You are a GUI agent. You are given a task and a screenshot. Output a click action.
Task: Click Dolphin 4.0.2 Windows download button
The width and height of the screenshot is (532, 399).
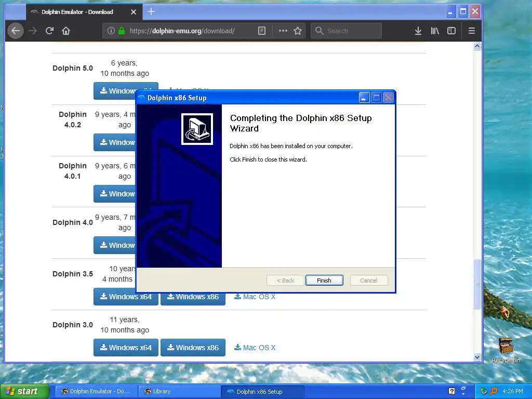point(115,142)
